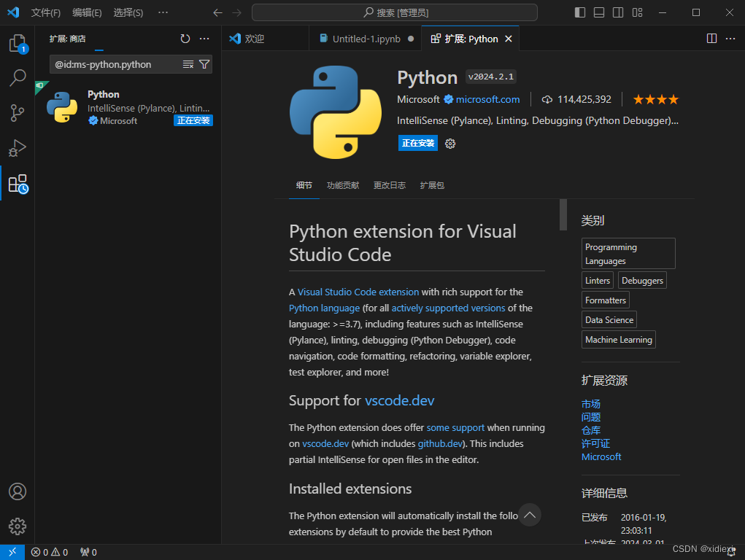Click the Formatters category tag
Image resolution: width=745 pixels, height=560 pixels.
pyautogui.click(x=606, y=300)
